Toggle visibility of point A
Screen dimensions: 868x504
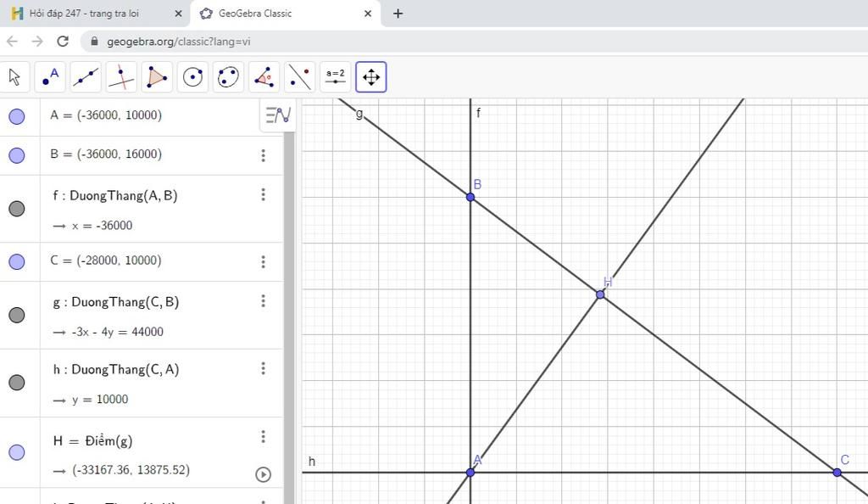(x=17, y=116)
